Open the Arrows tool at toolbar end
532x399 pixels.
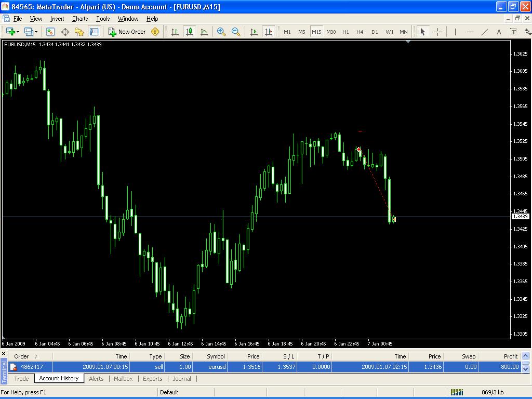coord(528,32)
